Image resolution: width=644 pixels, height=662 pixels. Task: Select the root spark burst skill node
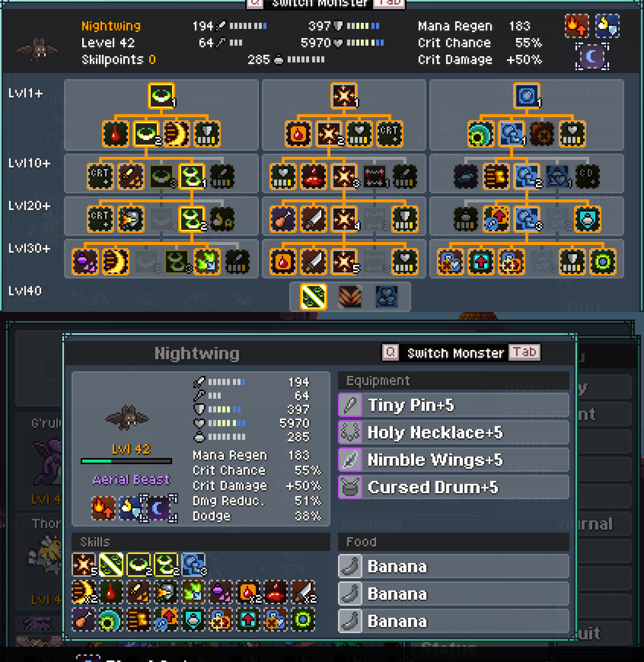pyautogui.click(x=344, y=96)
